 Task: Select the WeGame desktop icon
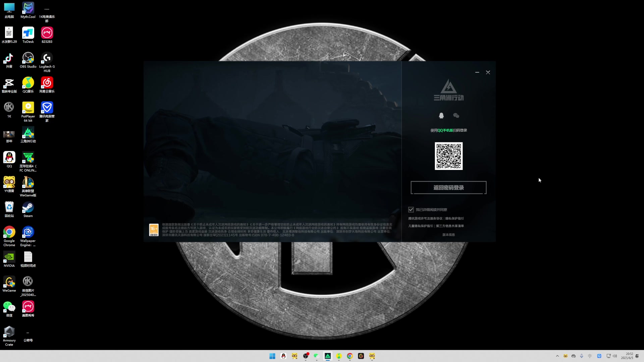[9, 284]
